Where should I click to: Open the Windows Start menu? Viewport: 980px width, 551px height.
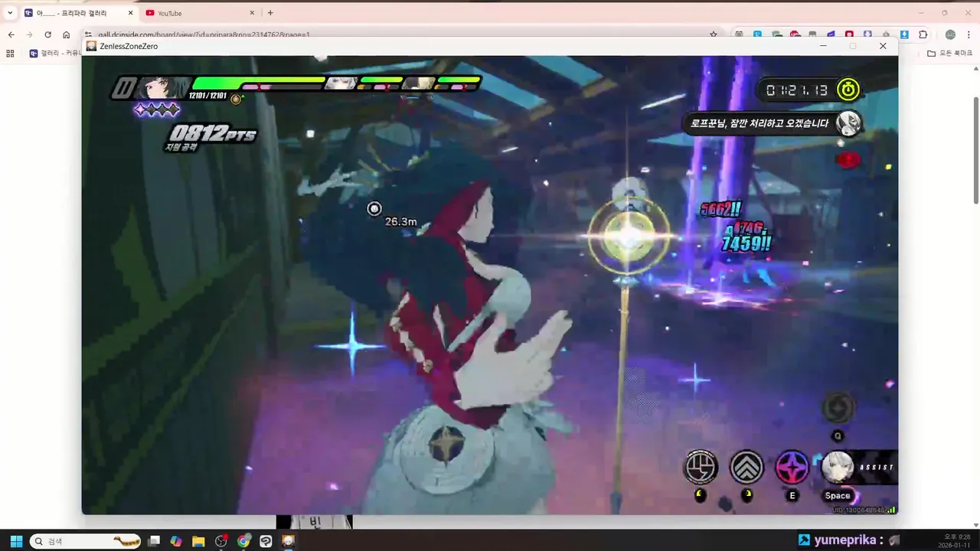click(x=16, y=541)
